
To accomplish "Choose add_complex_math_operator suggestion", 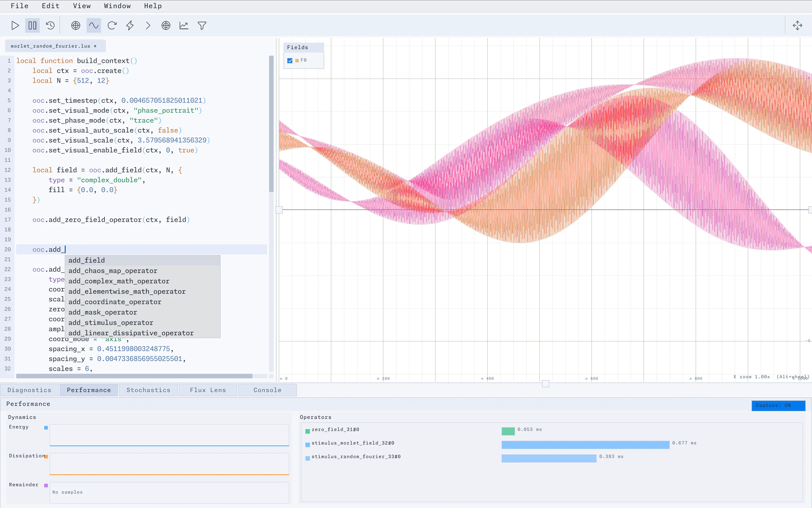I will [x=143, y=281].
